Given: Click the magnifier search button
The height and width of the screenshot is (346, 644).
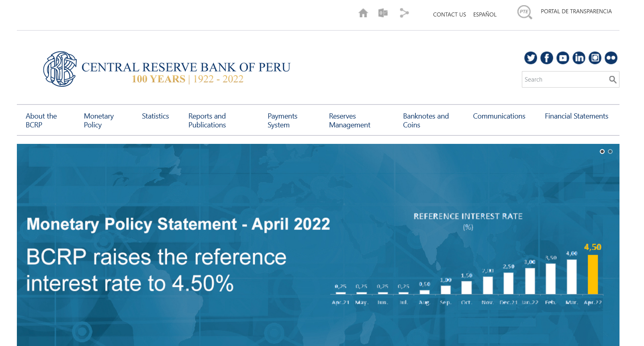Looking at the screenshot, I should tap(612, 80).
